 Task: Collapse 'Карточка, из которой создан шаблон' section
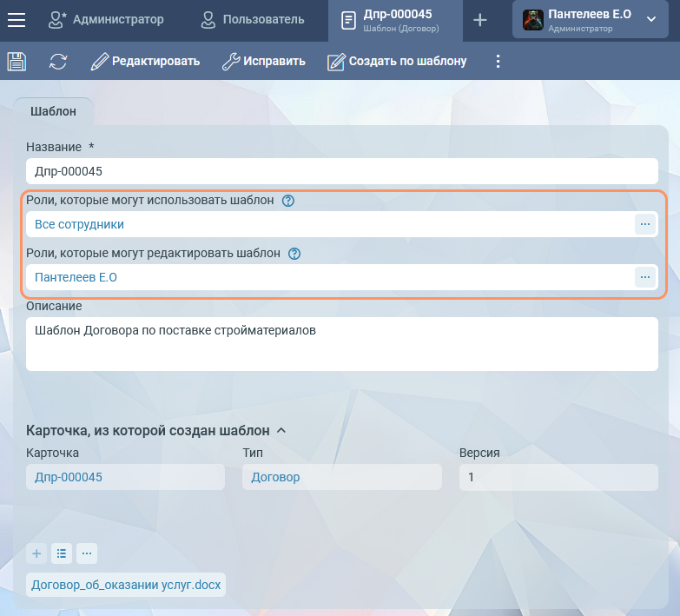(x=281, y=430)
